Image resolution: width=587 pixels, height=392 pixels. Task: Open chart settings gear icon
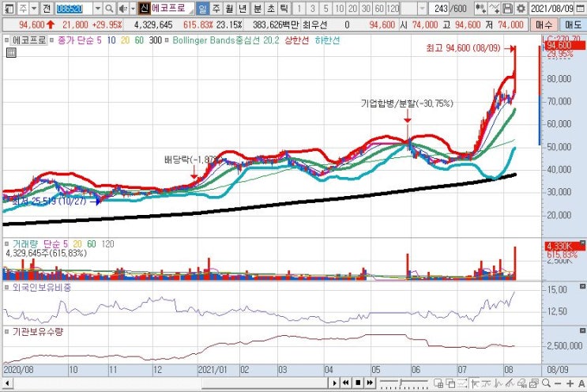521,8
